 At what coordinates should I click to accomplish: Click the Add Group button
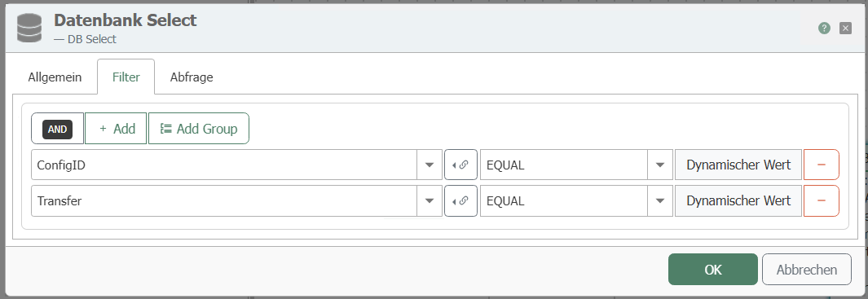tap(199, 129)
